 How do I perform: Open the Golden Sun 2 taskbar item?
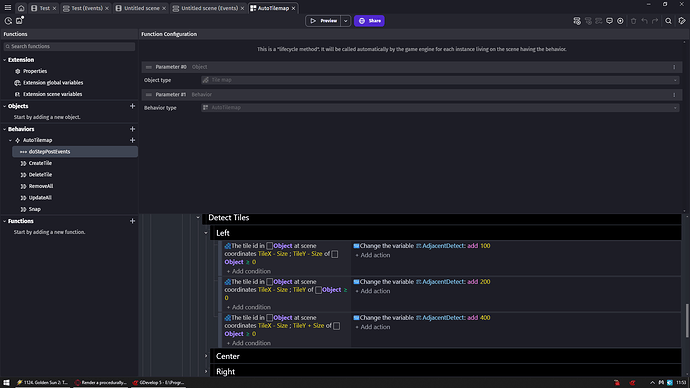tap(43, 383)
